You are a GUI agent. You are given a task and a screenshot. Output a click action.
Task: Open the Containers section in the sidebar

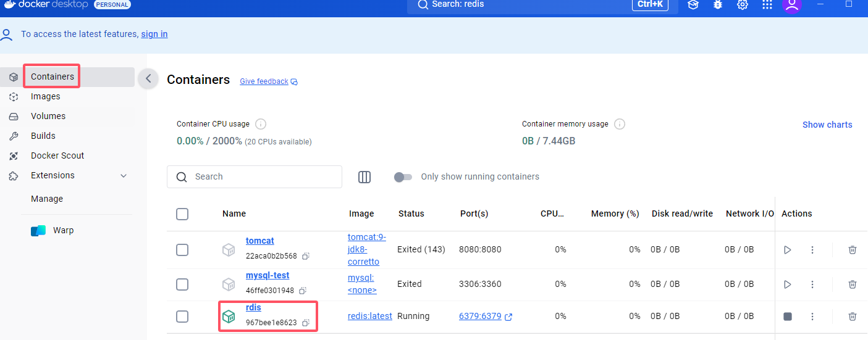click(67, 77)
